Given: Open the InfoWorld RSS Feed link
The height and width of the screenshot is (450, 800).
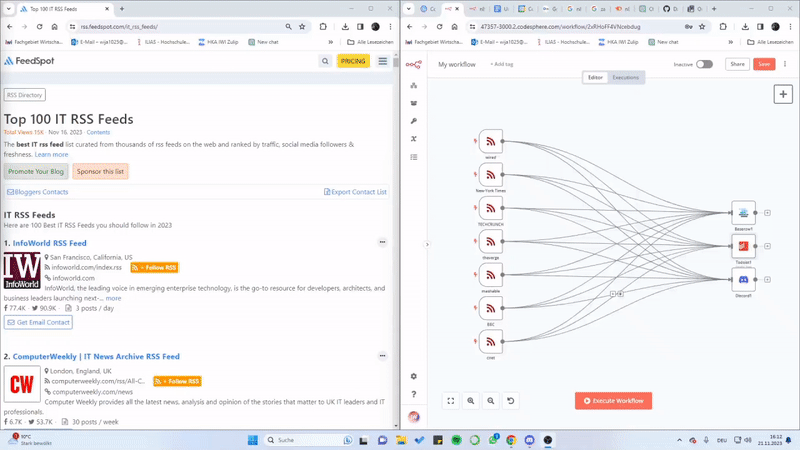Looking at the screenshot, I should point(49,243).
